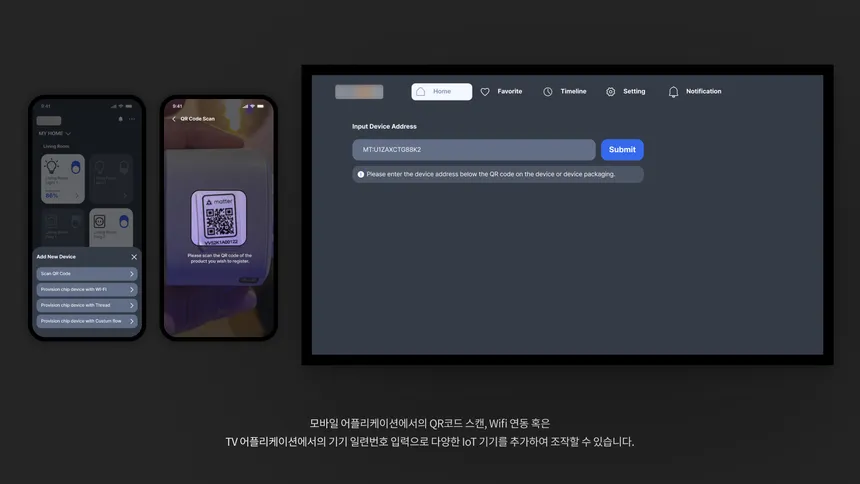
Task: Click the bell icon on phone header
Action: pyautogui.click(x=121, y=119)
